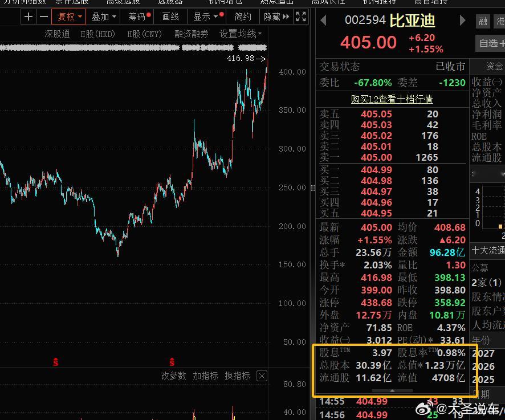The image size is (505, 420).
Task: Click the 筹码 toolbar button
Action: click(137, 17)
